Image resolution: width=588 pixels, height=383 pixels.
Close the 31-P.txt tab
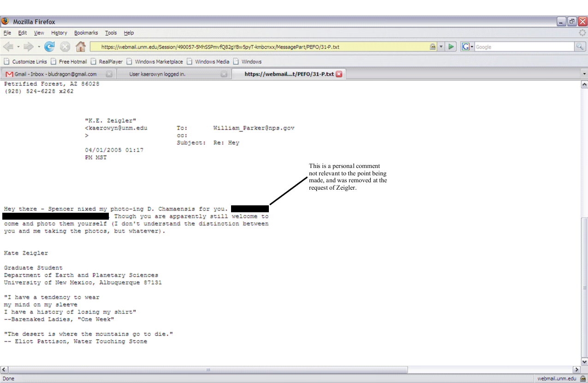(x=339, y=74)
